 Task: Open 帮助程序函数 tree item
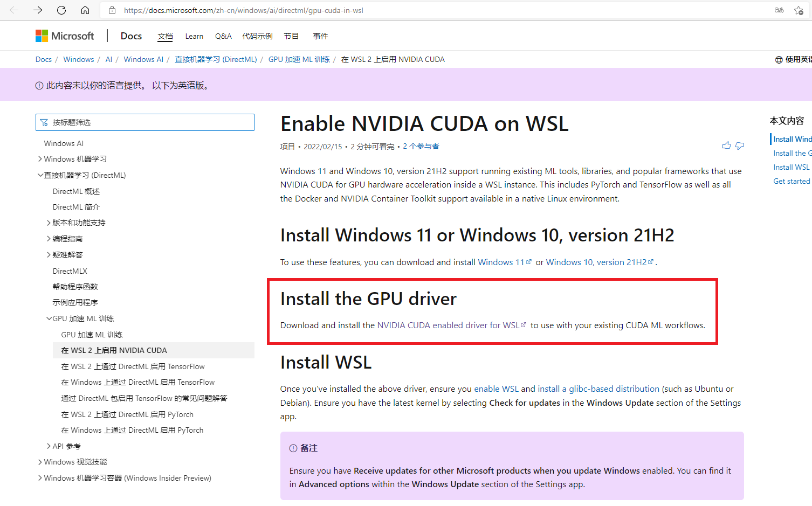[75, 287]
